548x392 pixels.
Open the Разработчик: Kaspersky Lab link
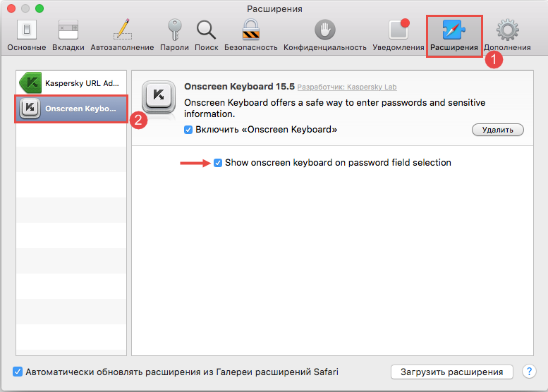pyautogui.click(x=347, y=87)
